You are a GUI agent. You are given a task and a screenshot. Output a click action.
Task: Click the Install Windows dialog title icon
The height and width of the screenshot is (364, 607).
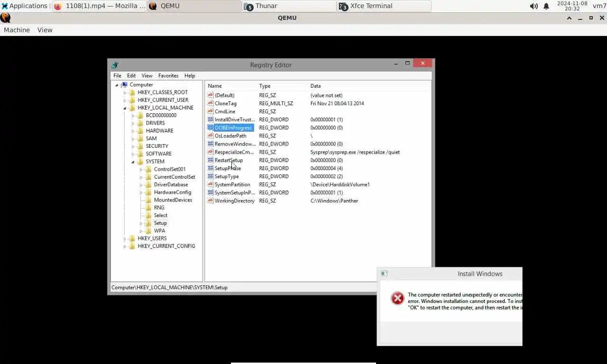tap(385, 273)
